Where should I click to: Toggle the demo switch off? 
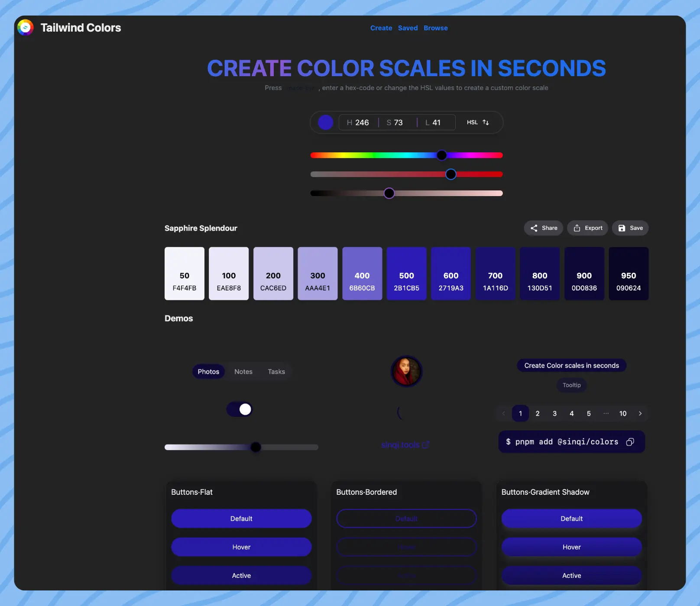point(240,409)
